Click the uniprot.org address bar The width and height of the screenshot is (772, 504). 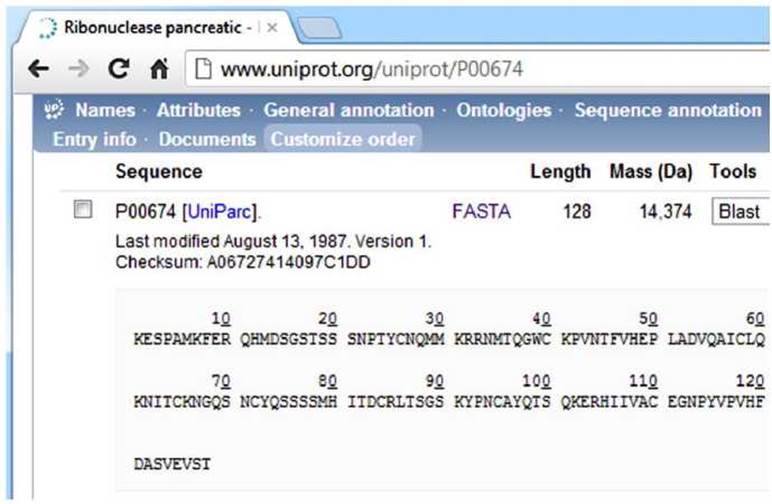click(478, 69)
